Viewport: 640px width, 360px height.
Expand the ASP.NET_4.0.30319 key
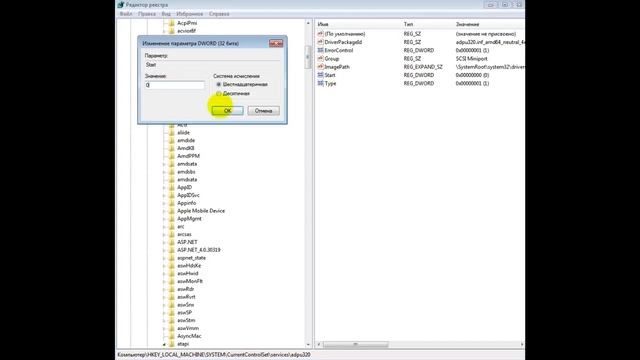164,250
